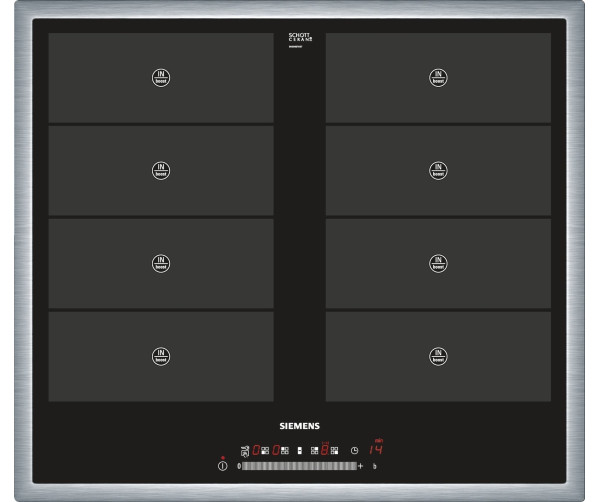
Task: Click the SCHOTT CERAN logo
Action: (x=300, y=37)
